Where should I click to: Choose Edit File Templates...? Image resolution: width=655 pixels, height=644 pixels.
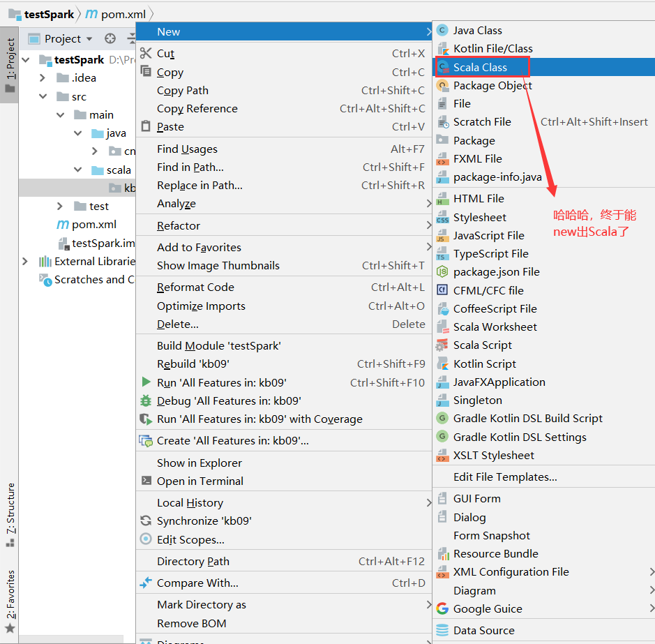[x=544, y=477]
